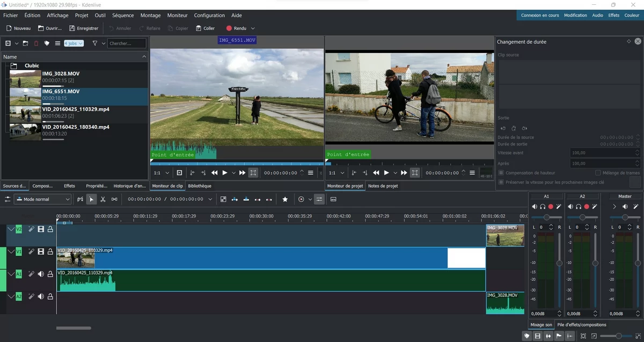The width and height of the screenshot is (644, 342).
Task: Click the Enregistrer button
Action: 84,28
